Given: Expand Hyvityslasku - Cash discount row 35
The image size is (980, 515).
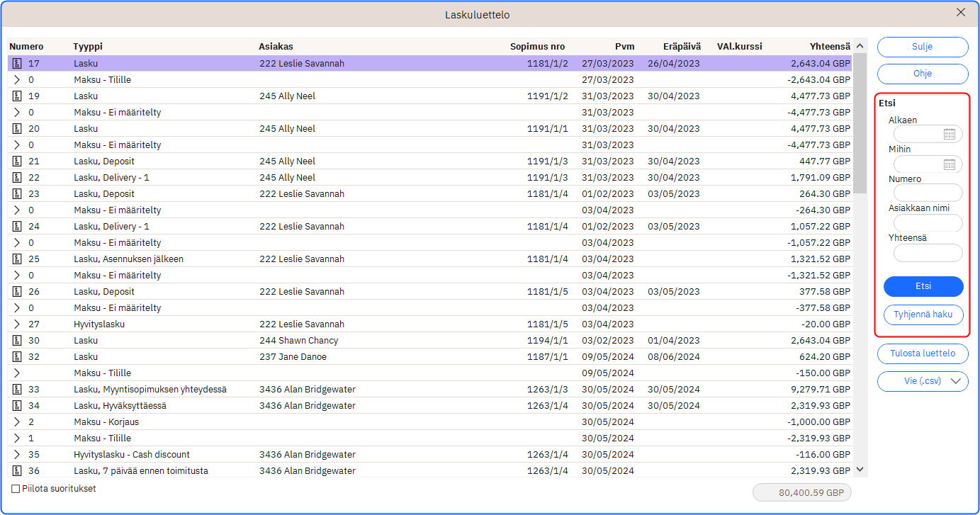Looking at the screenshot, I should tap(17, 455).
